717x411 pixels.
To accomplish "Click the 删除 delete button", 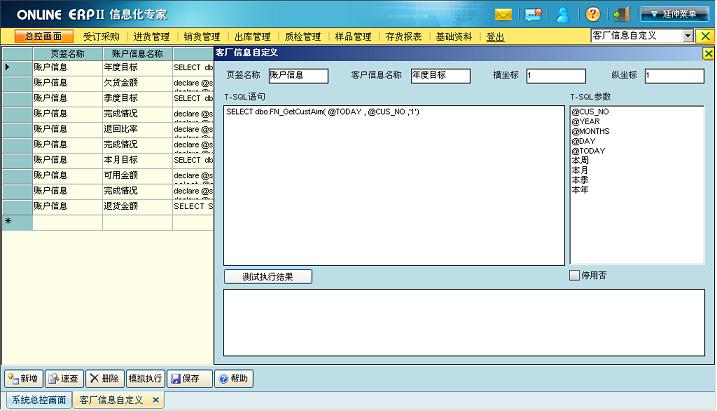I will coord(103,379).
